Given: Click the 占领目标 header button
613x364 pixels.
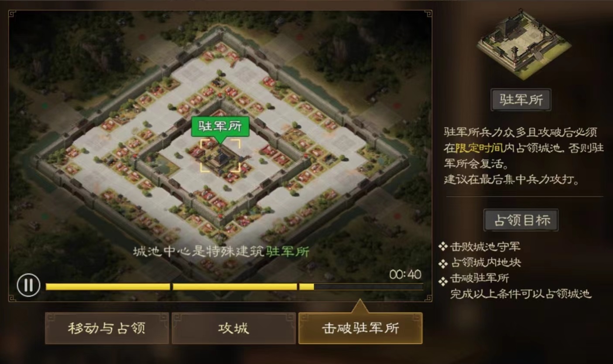Looking at the screenshot, I should point(521,220).
